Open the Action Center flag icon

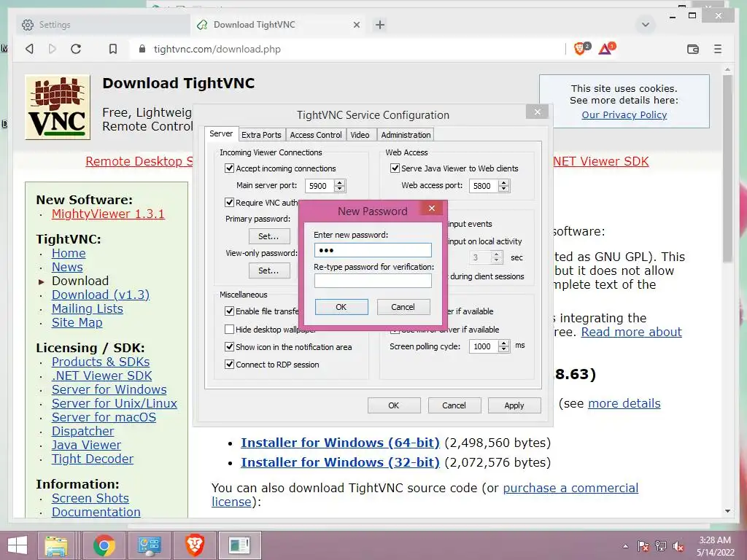pyautogui.click(x=643, y=546)
